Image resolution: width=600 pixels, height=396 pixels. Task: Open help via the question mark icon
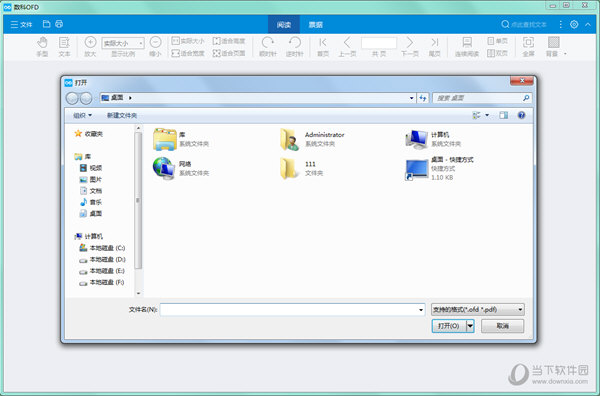pos(521,115)
